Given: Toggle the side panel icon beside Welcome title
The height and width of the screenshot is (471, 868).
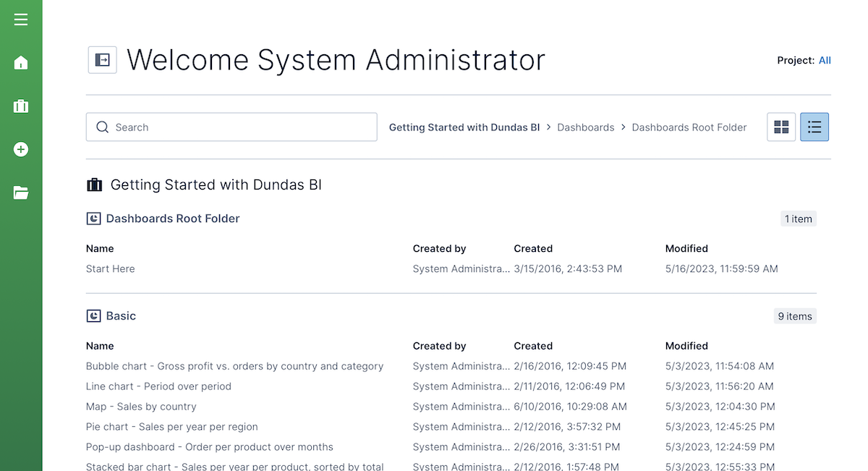Looking at the screenshot, I should (x=103, y=60).
